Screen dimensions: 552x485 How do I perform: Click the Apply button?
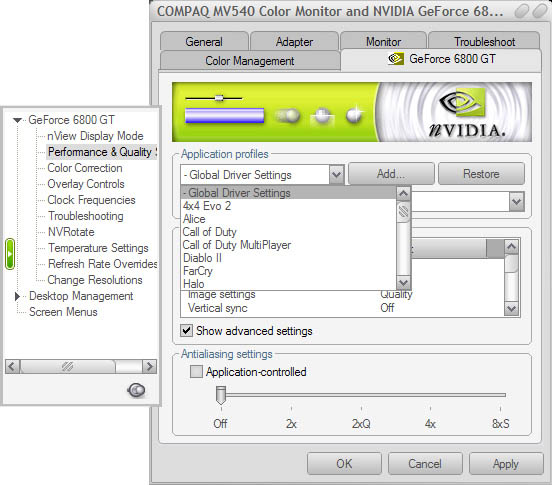point(506,464)
